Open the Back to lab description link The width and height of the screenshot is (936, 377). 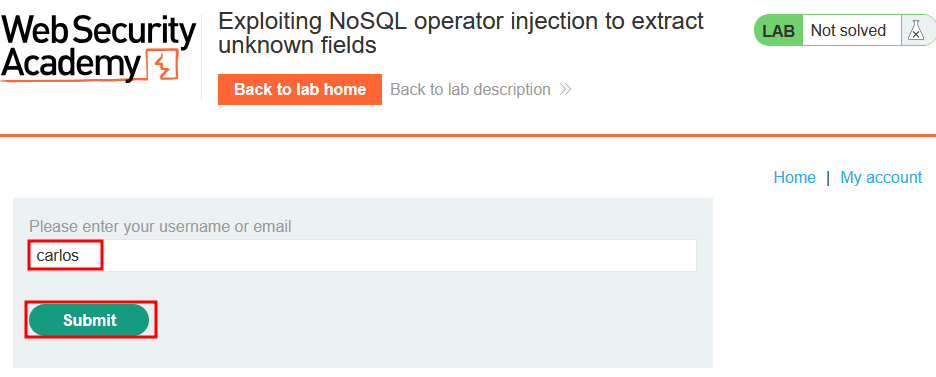coord(470,89)
